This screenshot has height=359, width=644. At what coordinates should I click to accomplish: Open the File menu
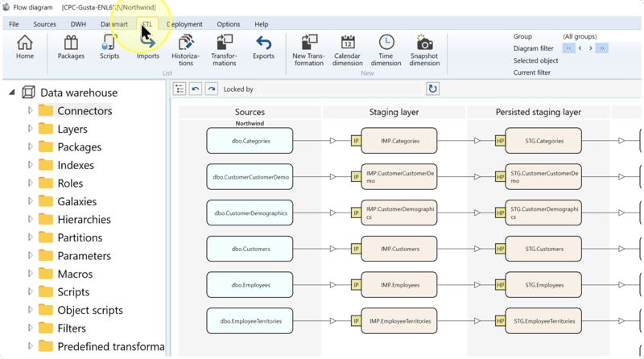14,24
